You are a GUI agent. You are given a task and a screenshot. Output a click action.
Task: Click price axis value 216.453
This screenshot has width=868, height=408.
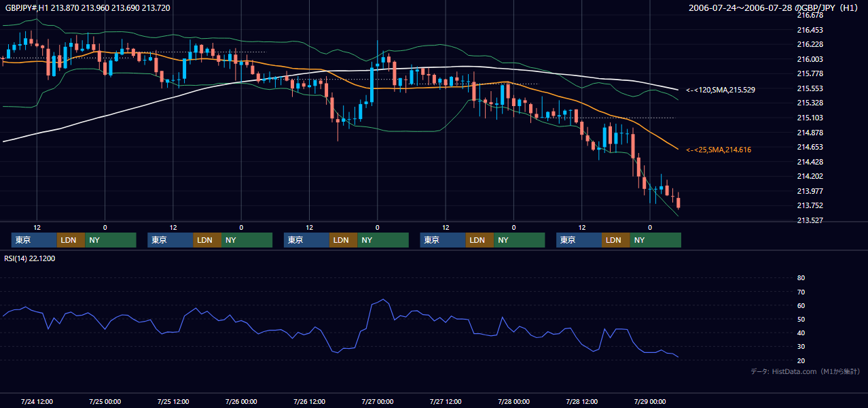[810, 30]
